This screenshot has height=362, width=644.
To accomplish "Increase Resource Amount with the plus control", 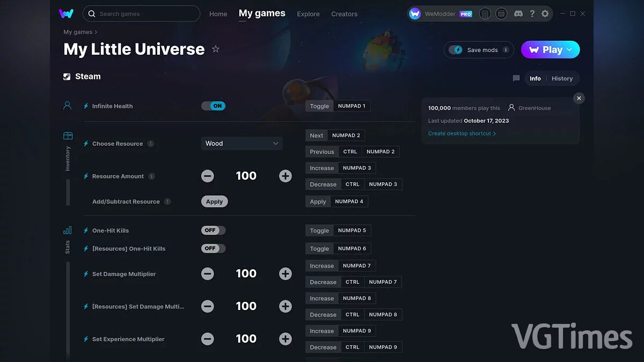I will tap(285, 175).
